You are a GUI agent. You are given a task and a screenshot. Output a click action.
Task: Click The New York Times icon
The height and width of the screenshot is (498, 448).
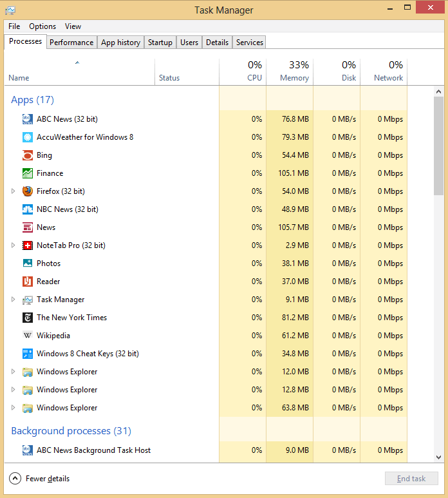[28, 318]
